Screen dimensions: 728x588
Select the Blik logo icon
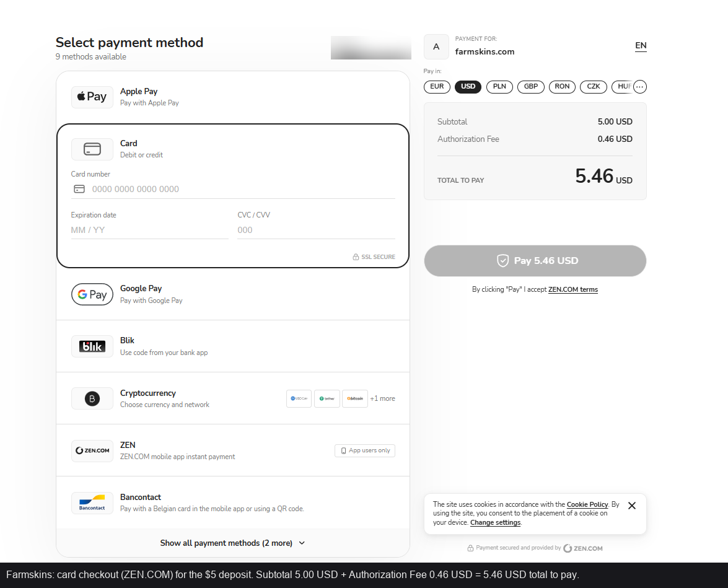tap(92, 346)
